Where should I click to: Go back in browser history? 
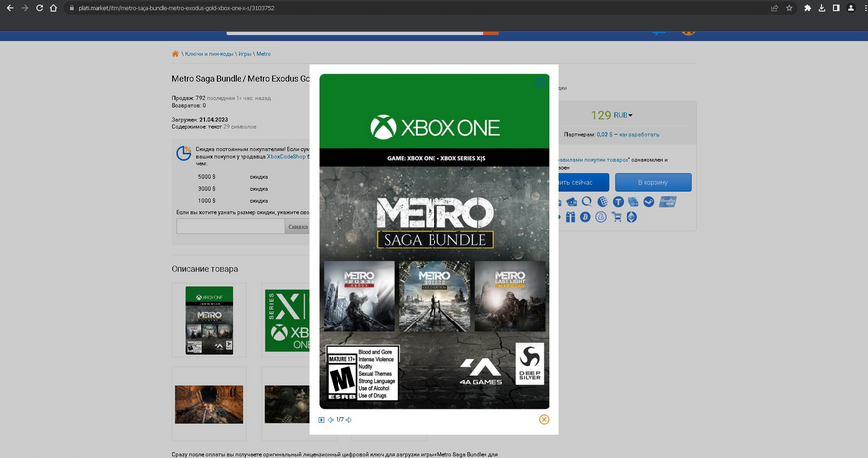(10, 8)
